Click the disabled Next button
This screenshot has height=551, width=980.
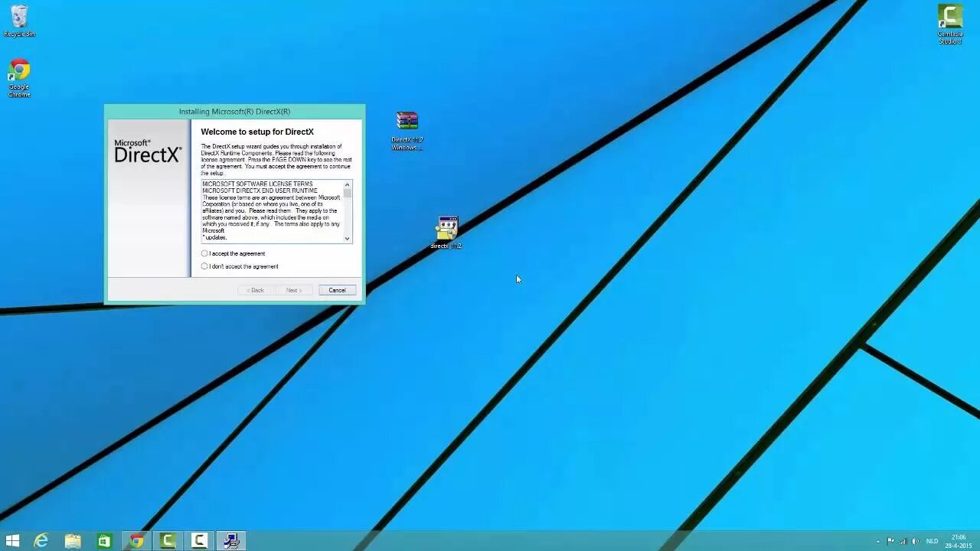[294, 290]
